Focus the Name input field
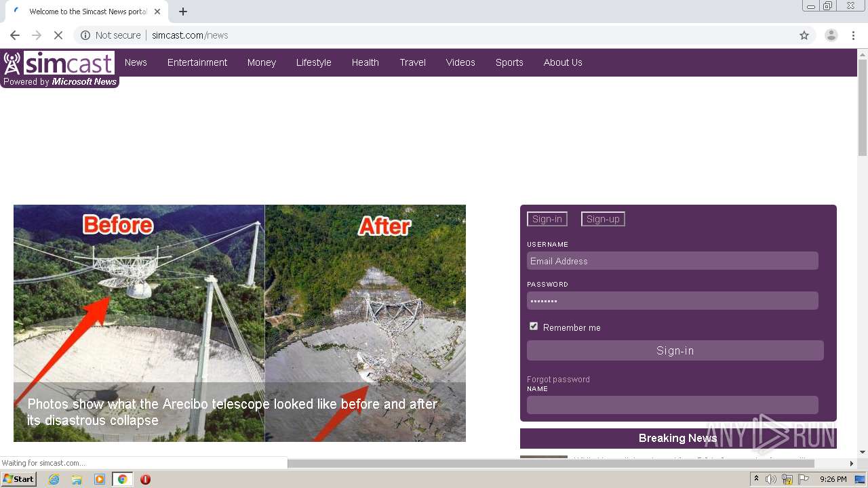The height and width of the screenshot is (488, 868). (x=673, y=405)
